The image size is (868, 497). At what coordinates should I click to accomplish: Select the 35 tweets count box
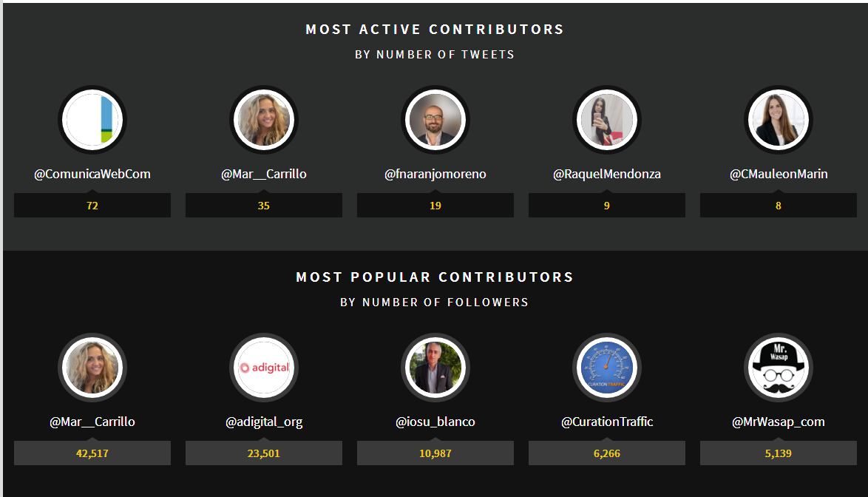(x=263, y=206)
